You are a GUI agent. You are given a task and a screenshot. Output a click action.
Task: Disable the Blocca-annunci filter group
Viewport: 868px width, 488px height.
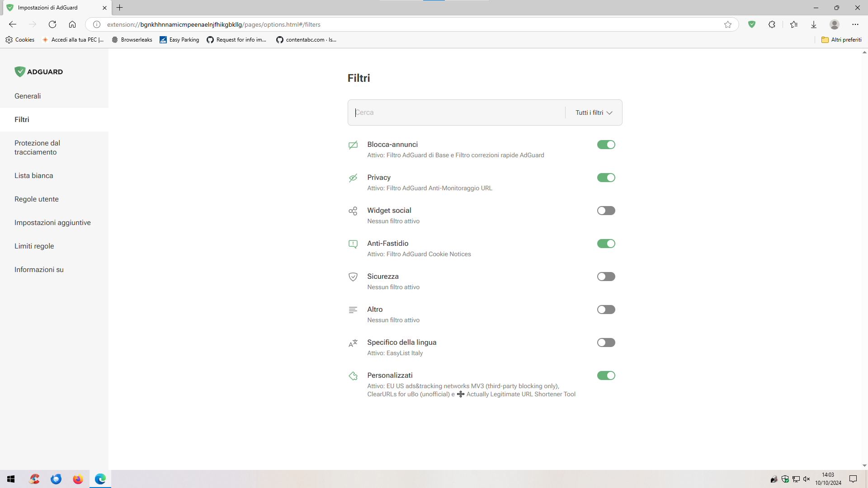tap(606, 145)
